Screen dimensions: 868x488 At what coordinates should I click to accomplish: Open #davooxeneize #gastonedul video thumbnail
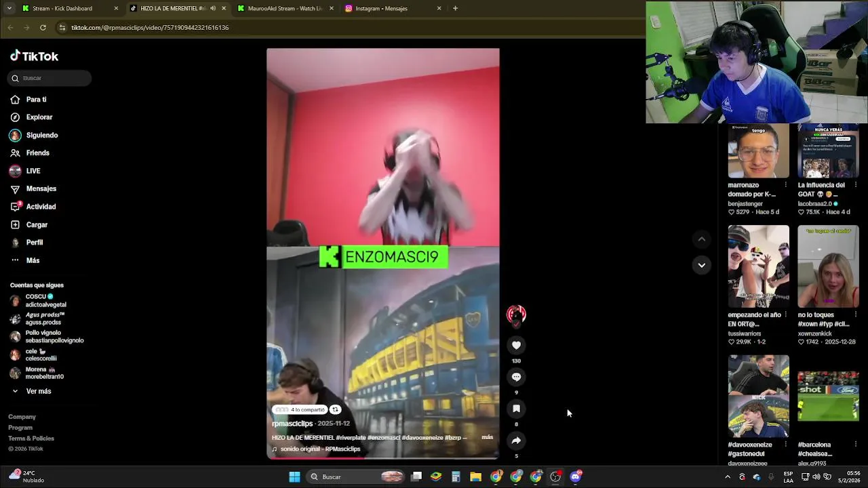(758, 396)
